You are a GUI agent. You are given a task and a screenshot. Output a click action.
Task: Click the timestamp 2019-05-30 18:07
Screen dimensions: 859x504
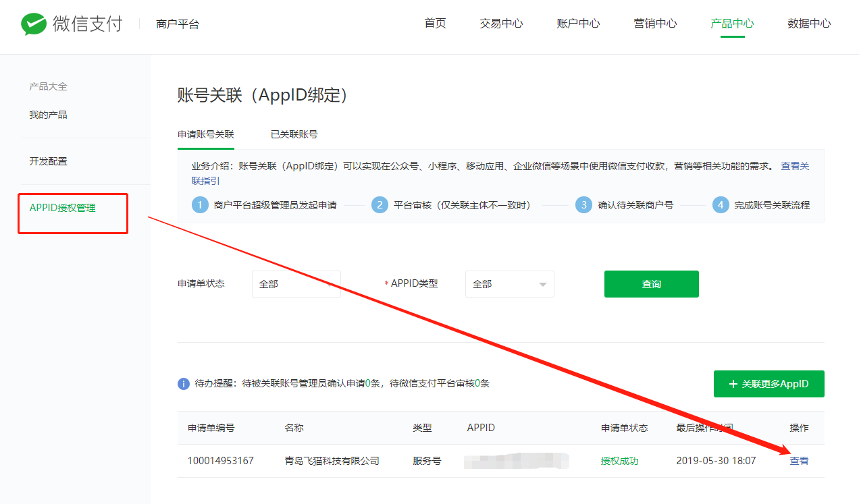(x=716, y=461)
